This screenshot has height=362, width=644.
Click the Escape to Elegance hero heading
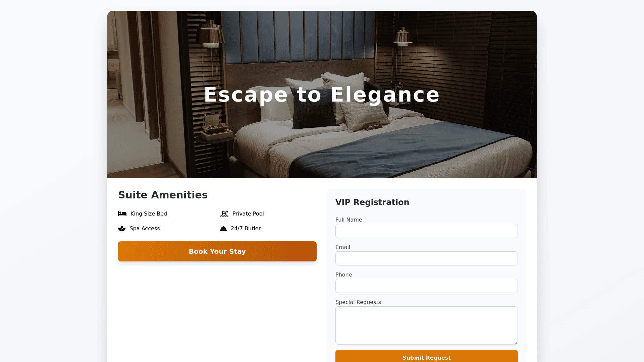tap(322, 95)
